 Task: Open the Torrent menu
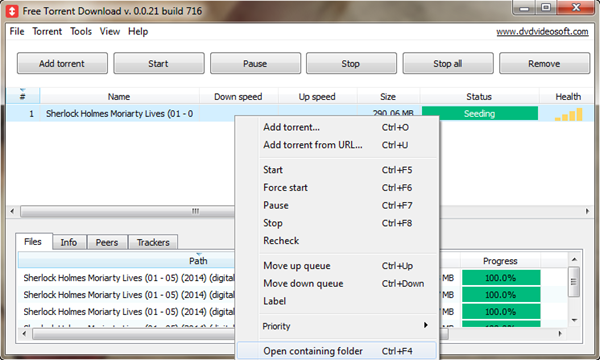[x=47, y=31]
